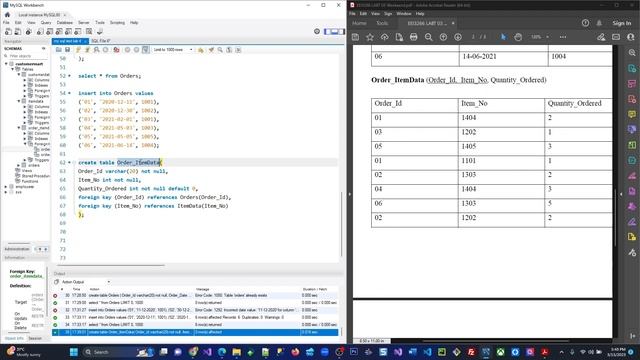Open Microsoft Edge from the taskbar

(222, 352)
